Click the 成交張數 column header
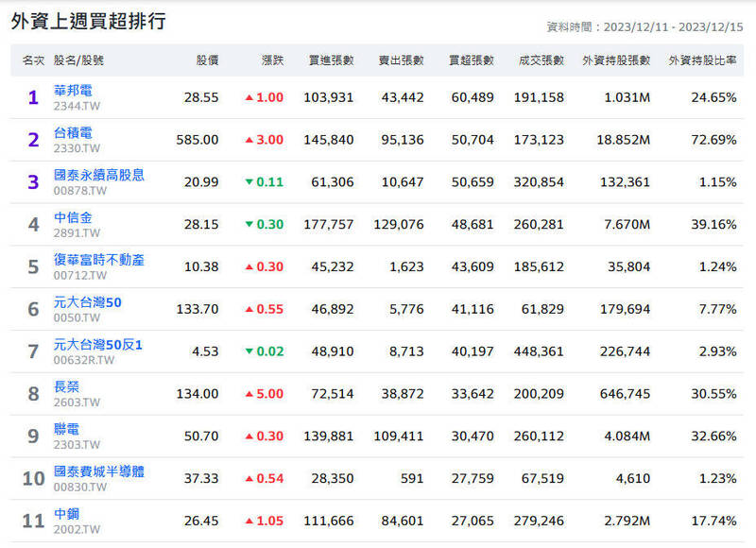The image size is (756, 548). coord(541,60)
